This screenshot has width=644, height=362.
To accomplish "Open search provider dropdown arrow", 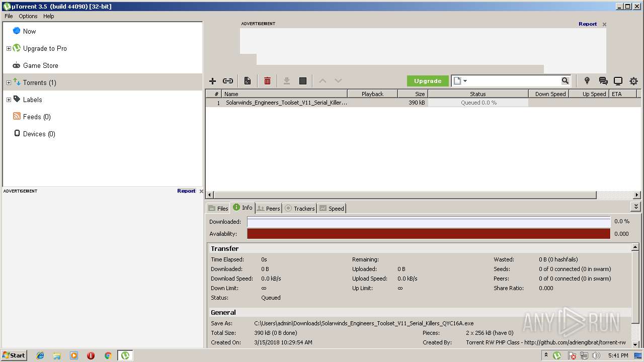I will pyautogui.click(x=465, y=81).
